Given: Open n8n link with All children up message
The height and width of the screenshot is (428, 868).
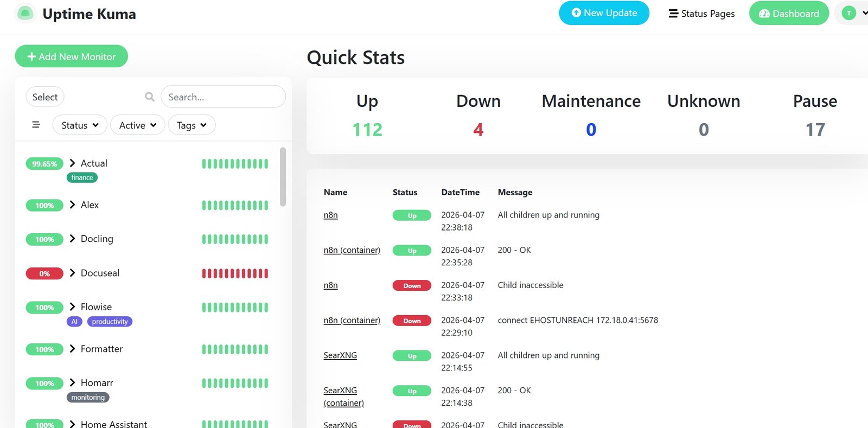Looking at the screenshot, I should (x=330, y=215).
